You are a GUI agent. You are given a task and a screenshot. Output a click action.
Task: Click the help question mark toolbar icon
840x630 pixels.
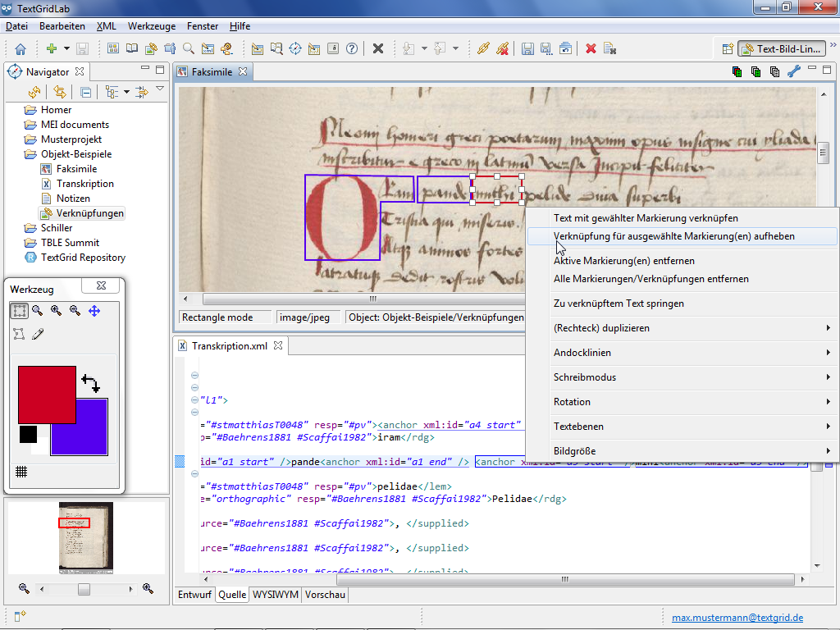[x=352, y=48]
